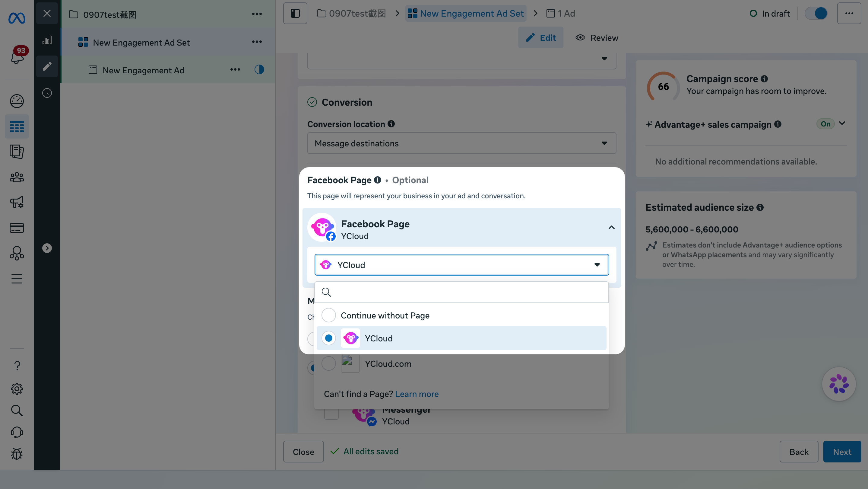
Task: Open the settings gear icon
Action: click(17, 388)
